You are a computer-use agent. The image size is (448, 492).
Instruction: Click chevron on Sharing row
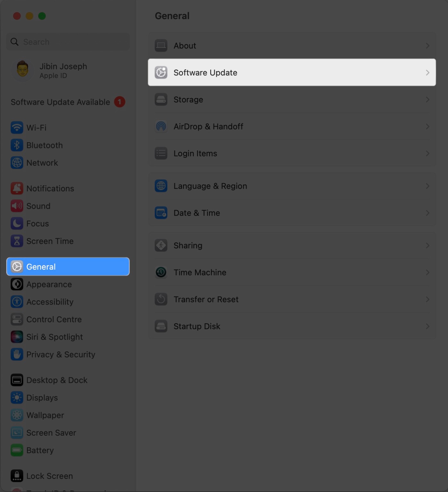427,245
